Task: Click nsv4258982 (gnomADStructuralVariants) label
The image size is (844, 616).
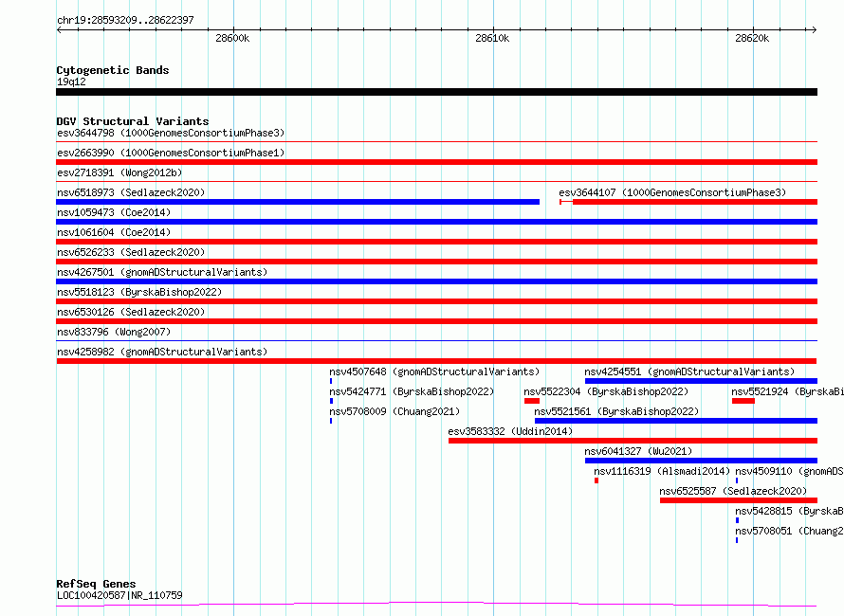Action: tap(162, 352)
